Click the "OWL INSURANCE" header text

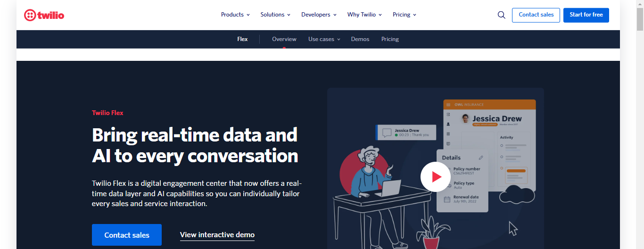tap(469, 105)
